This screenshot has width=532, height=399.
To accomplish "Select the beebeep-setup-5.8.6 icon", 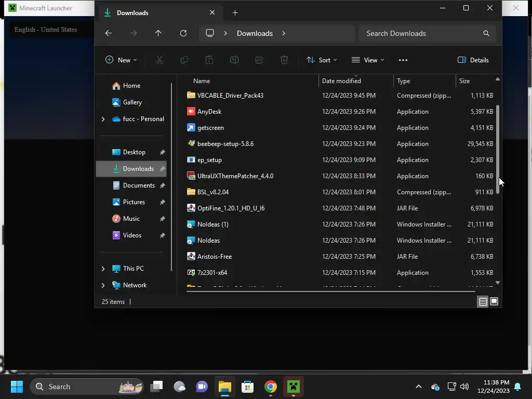I will tap(191, 143).
